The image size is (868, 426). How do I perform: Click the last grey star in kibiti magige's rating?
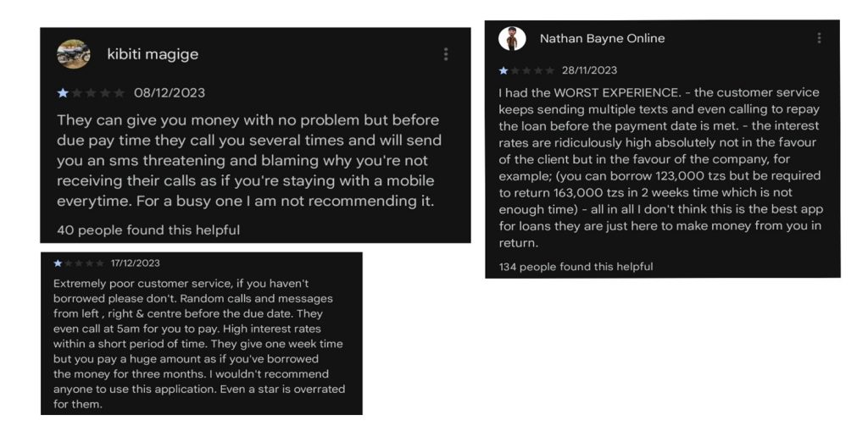[119, 93]
